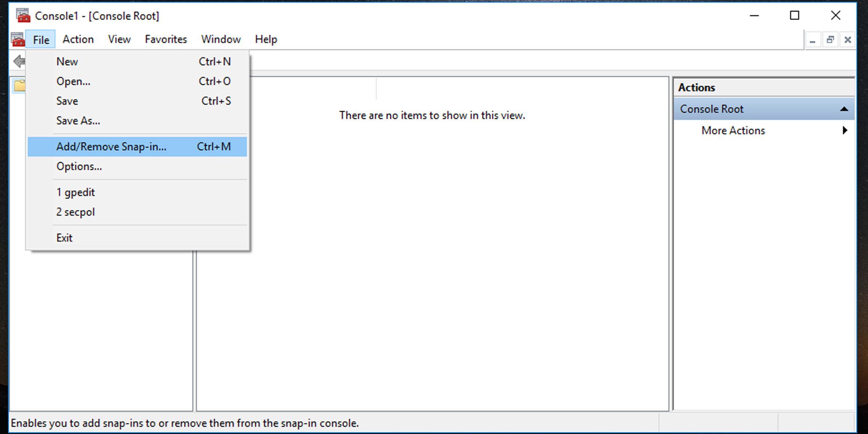Choose Save As... from the File menu

click(137, 120)
